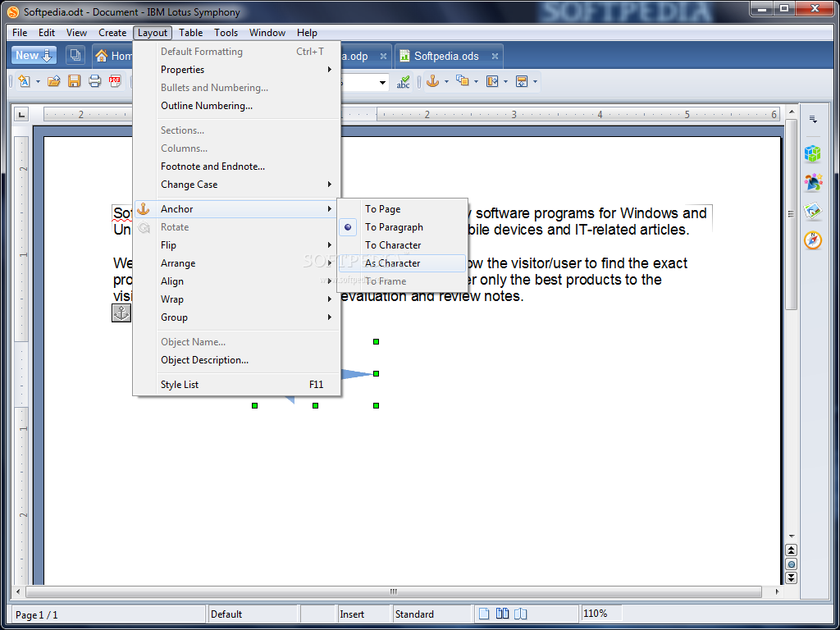Image resolution: width=840 pixels, height=630 pixels.
Task: Open the Table menu
Action: click(x=190, y=33)
